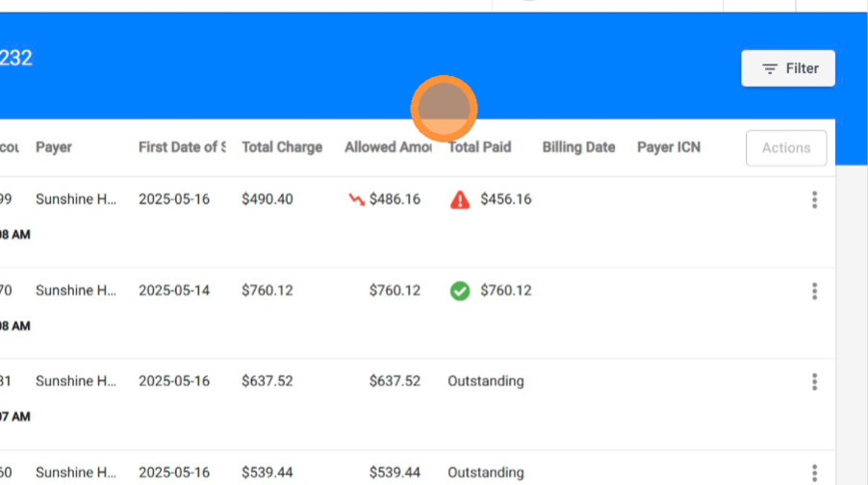The height and width of the screenshot is (485, 868).
Task: Click date 2025-05-16 in $490.40 row
Action: [x=174, y=199]
